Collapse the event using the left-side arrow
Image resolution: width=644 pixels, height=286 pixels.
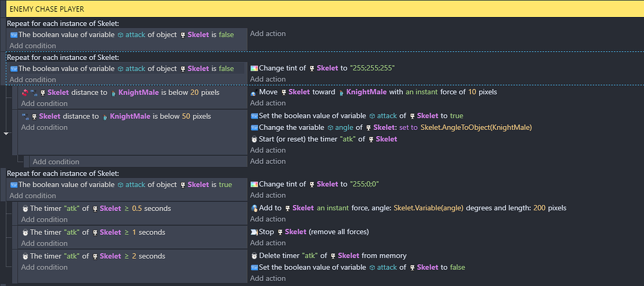(6, 134)
